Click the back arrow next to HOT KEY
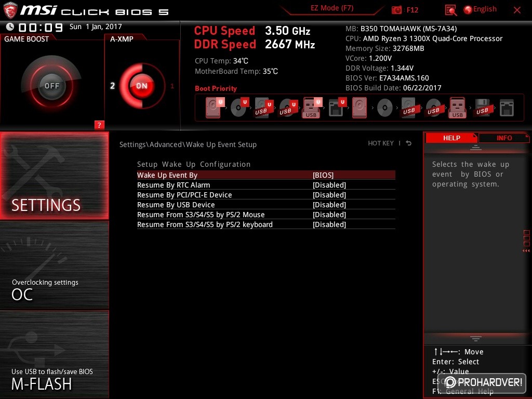 tap(409, 143)
